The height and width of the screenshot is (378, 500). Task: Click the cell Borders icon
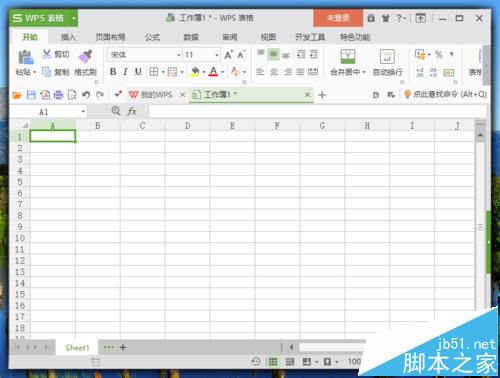154,72
